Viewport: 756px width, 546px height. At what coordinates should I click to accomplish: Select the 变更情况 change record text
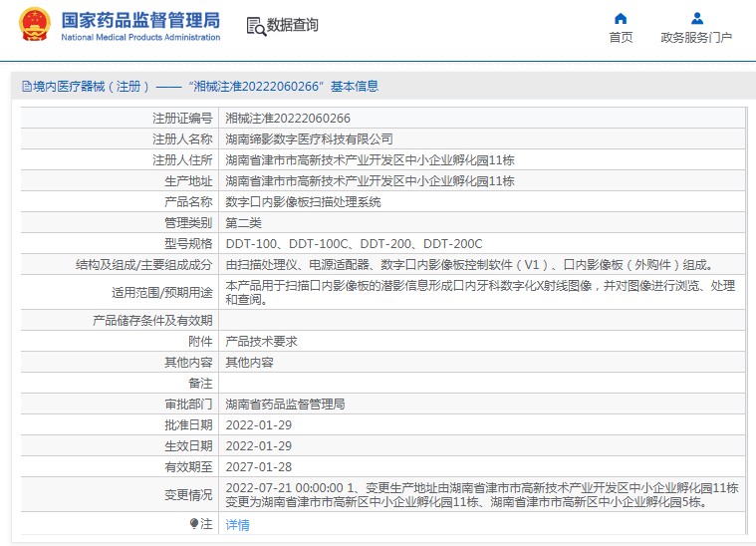pos(482,495)
